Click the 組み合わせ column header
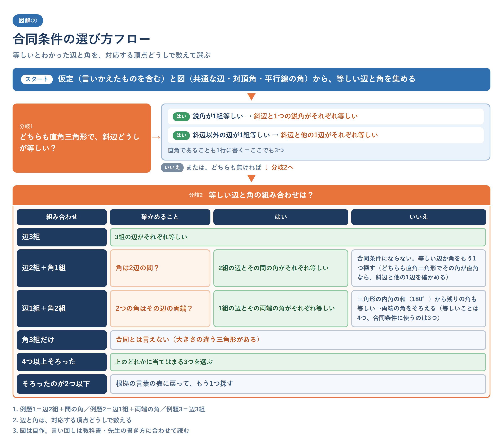 pos(62,217)
